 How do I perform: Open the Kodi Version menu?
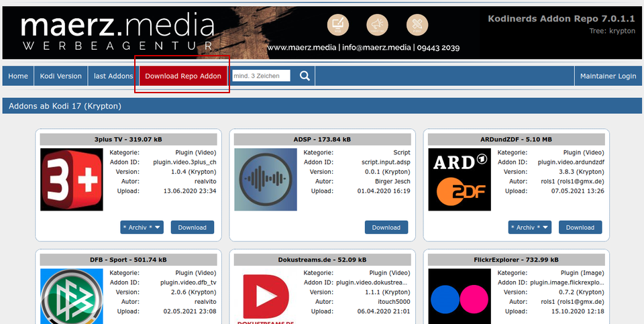[x=61, y=76]
